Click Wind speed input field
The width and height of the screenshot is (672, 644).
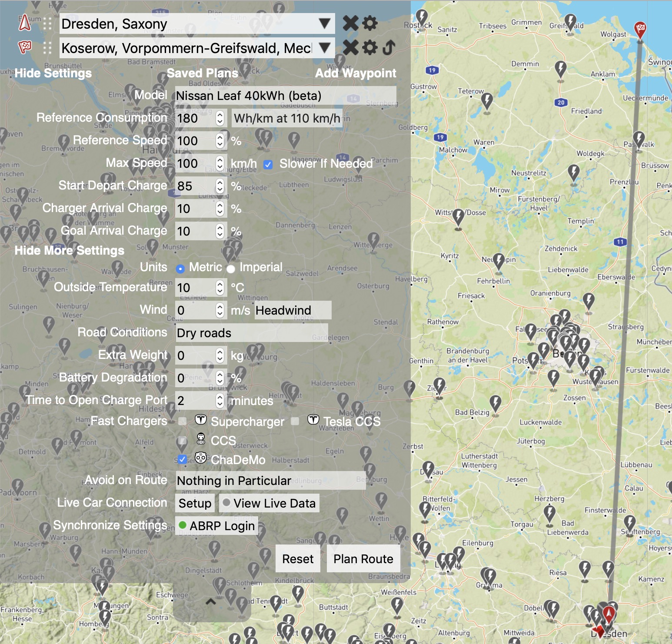[201, 310]
